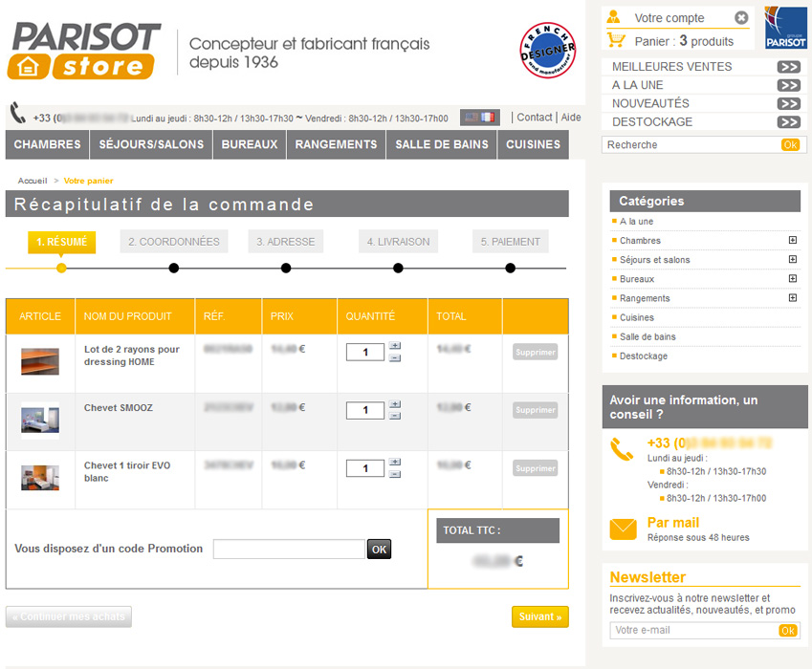
Task: Click arrow icon next to DESTOCKAGE
Action: [789, 122]
